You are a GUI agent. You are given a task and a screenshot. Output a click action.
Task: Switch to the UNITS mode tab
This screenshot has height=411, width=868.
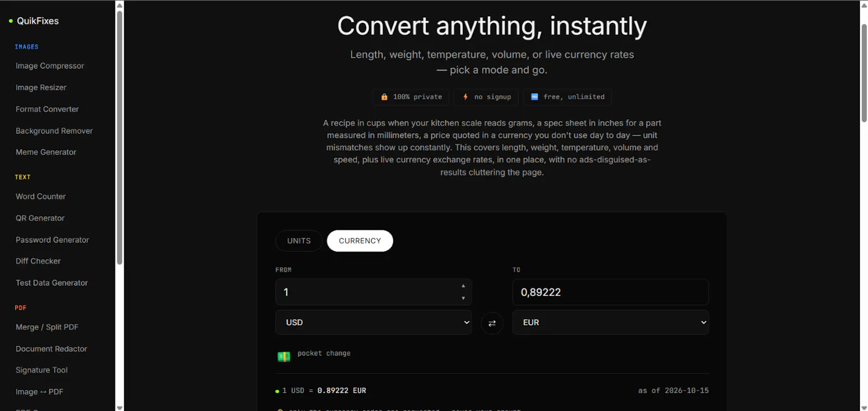299,241
